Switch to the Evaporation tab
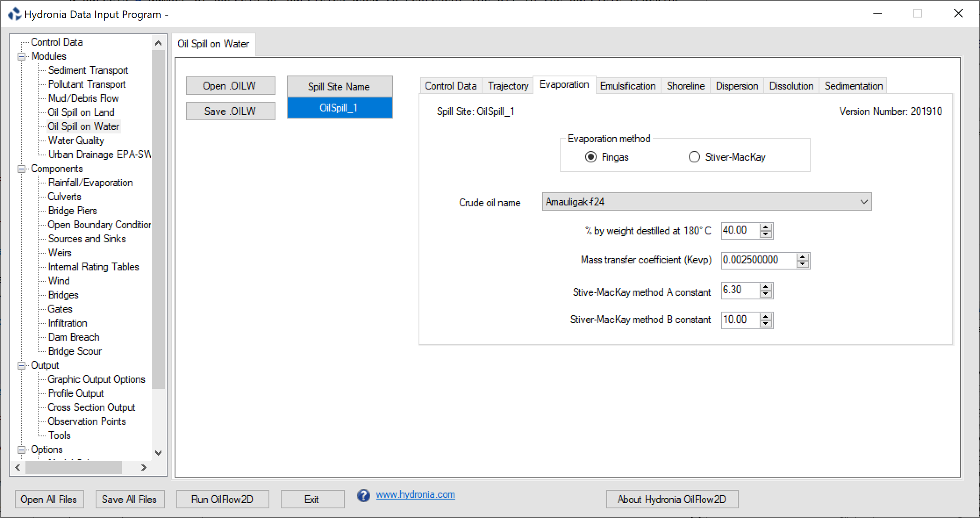The height and width of the screenshot is (518, 980). (x=564, y=85)
